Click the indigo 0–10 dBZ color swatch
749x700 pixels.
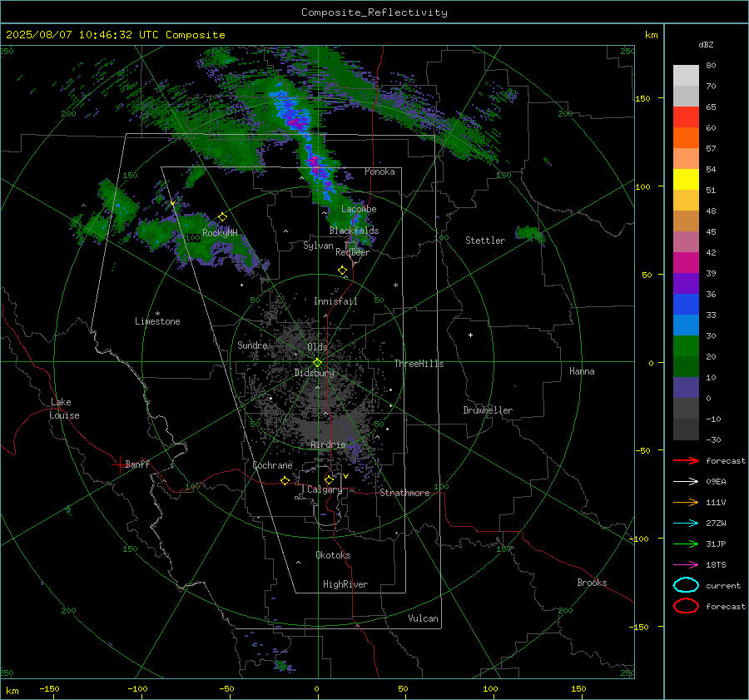coord(686,387)
